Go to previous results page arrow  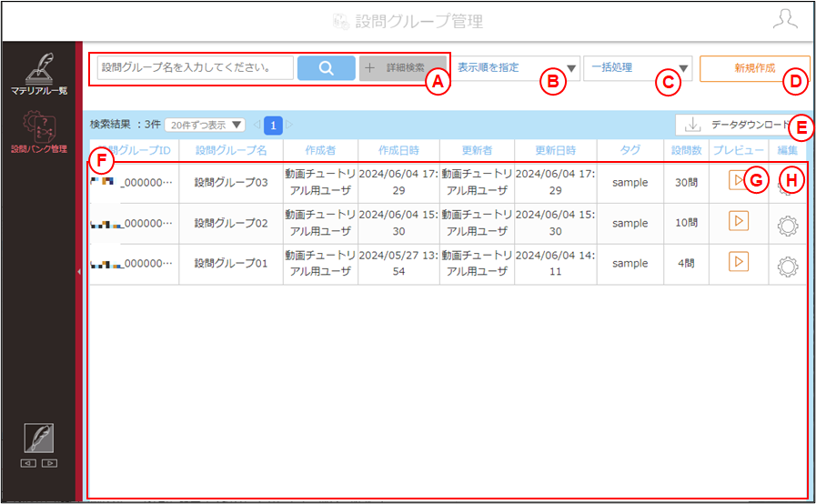tap(257, 125)
